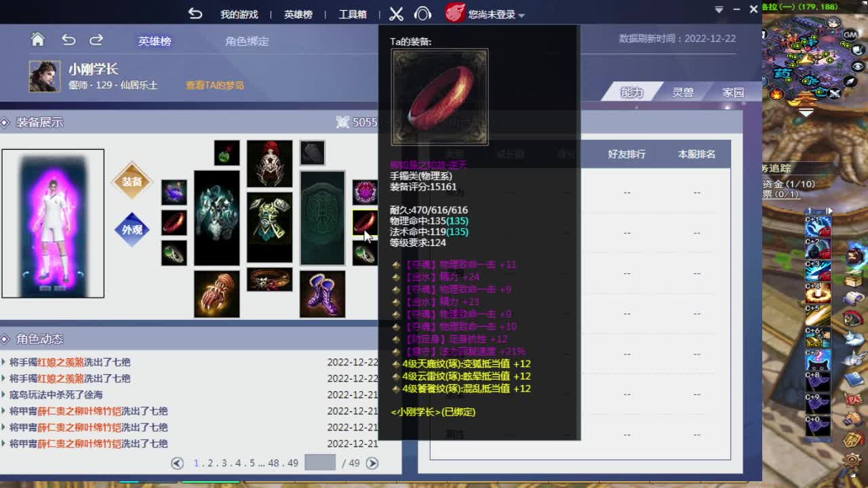Select the green pendant necklace slot
868x488 pixels.
[x=226, y=152]
